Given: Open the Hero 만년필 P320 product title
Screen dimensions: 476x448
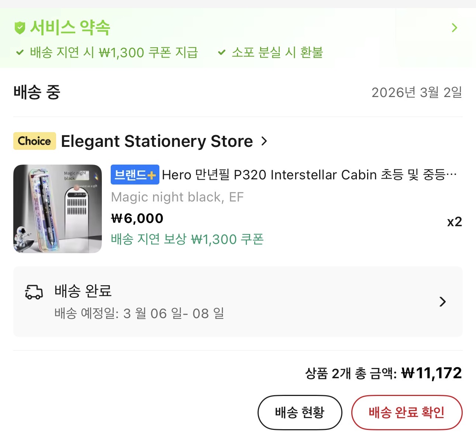Looking at the screenshot, I should click(x=309, y=175).
